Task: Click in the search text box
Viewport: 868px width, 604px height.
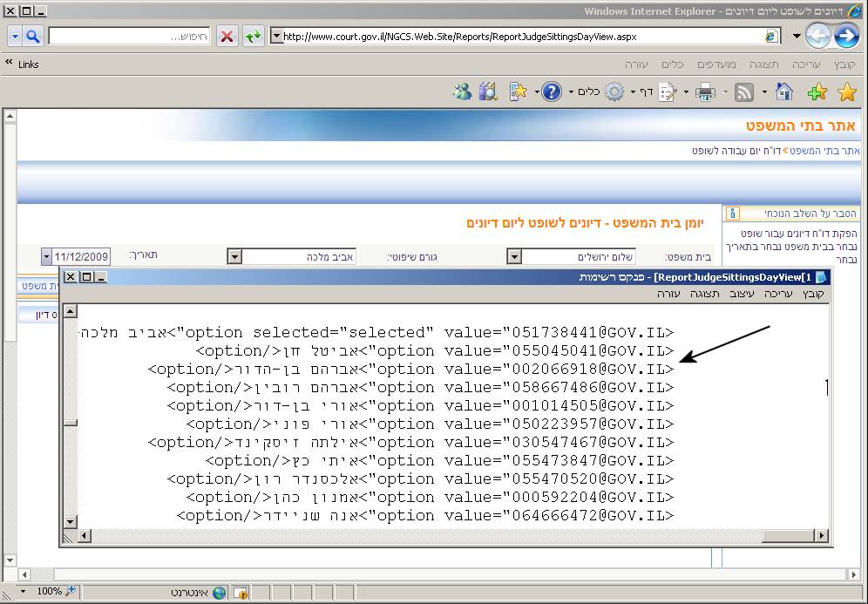Action: (129, 37)
